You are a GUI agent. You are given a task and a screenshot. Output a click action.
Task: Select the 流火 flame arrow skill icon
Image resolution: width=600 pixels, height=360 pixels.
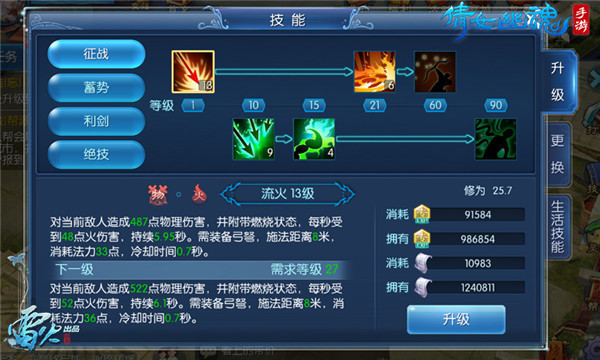pos(193,72)
